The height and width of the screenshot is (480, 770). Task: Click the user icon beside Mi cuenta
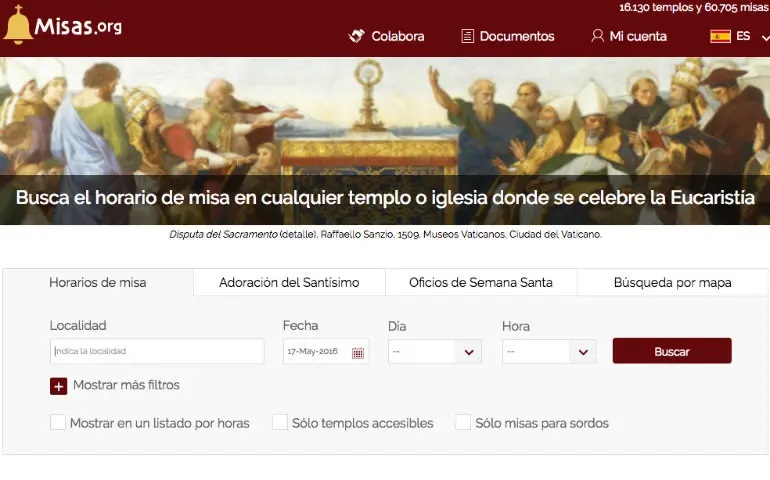(x=597, y=36)
